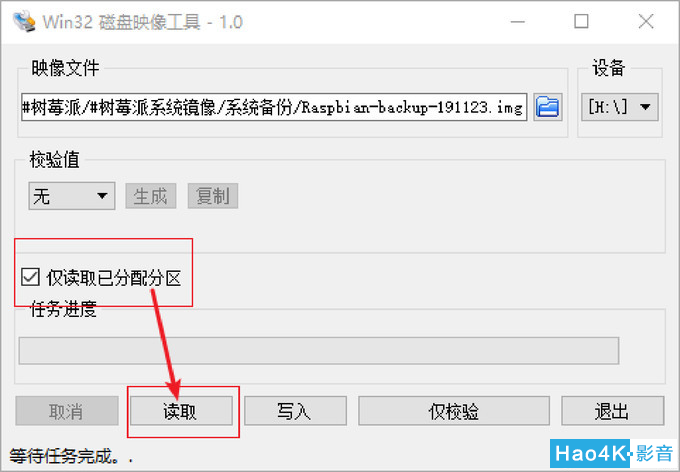Expand the device [H:\] dropdown
This screenshot has width=680, height=472.
point(619,107)
